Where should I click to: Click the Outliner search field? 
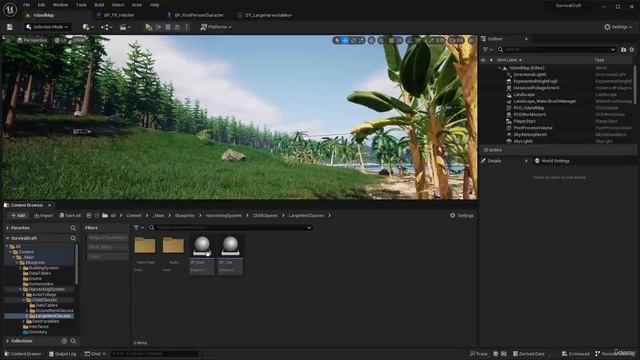coord(557,50)
